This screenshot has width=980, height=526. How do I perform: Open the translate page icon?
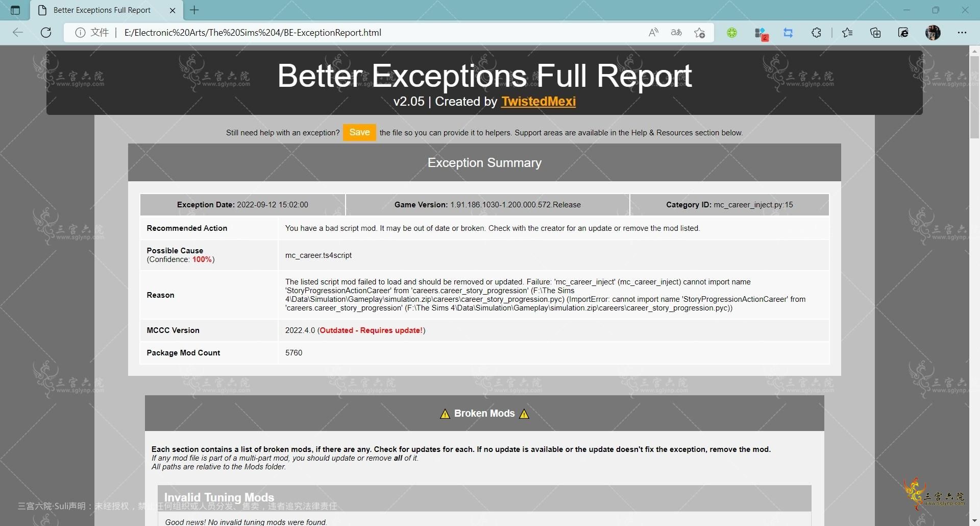[x=676, y=33]
